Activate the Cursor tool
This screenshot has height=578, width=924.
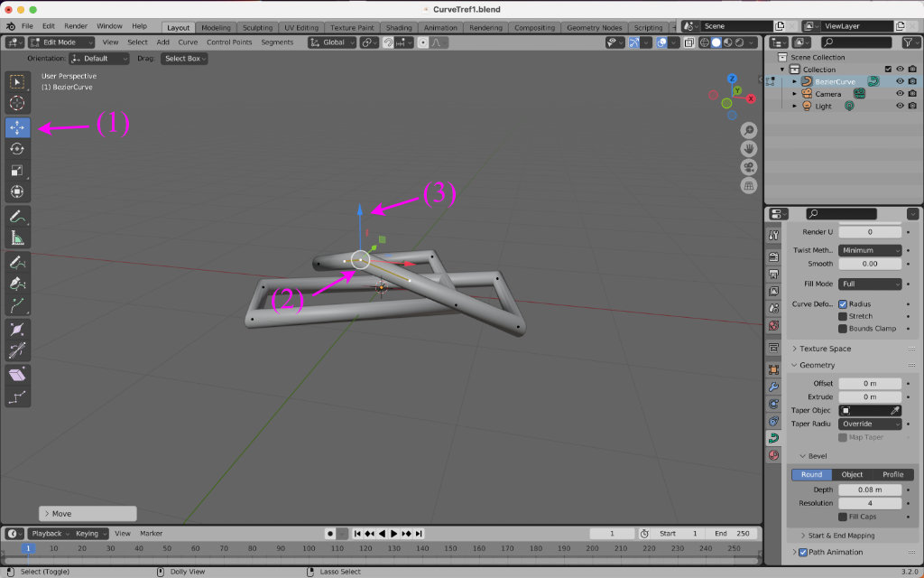pos(17,103)
